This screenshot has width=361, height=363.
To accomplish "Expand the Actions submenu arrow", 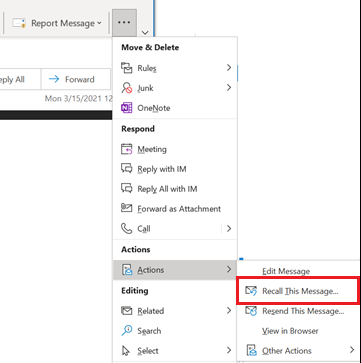I will (229, 269).
